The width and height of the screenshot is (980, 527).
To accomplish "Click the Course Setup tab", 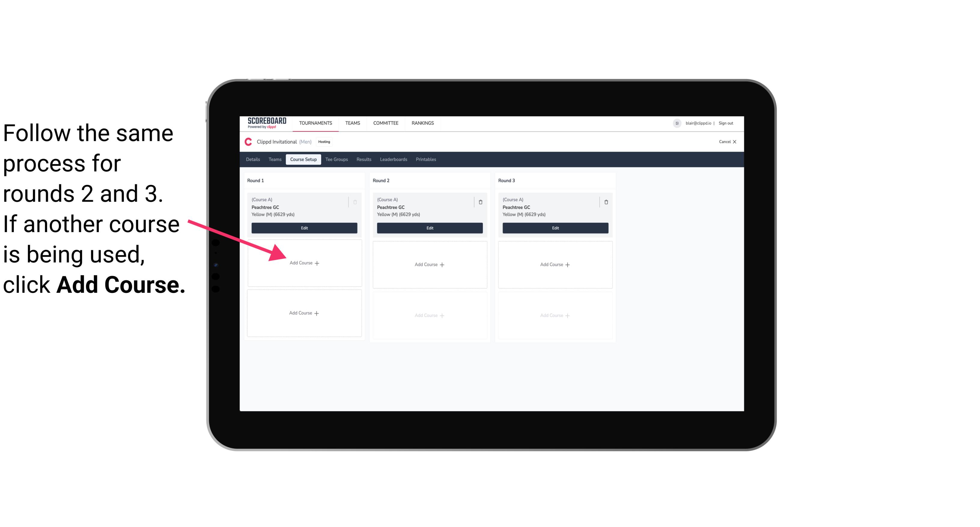I will tap(304, 159).
